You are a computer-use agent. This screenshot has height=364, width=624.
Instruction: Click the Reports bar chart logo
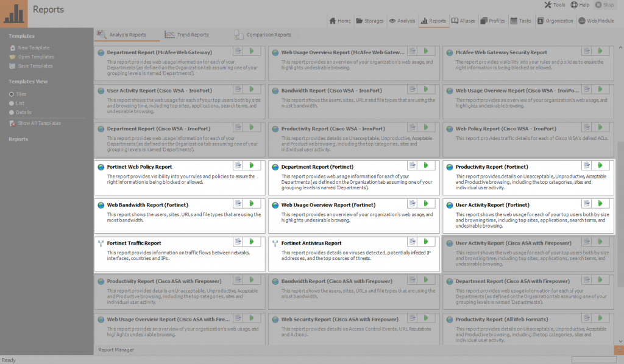coord(14,13)
